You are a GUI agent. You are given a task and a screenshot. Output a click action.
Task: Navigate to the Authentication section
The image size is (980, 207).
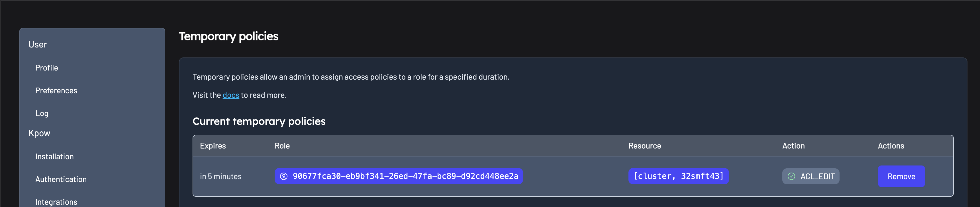click(x=61, y=179)
